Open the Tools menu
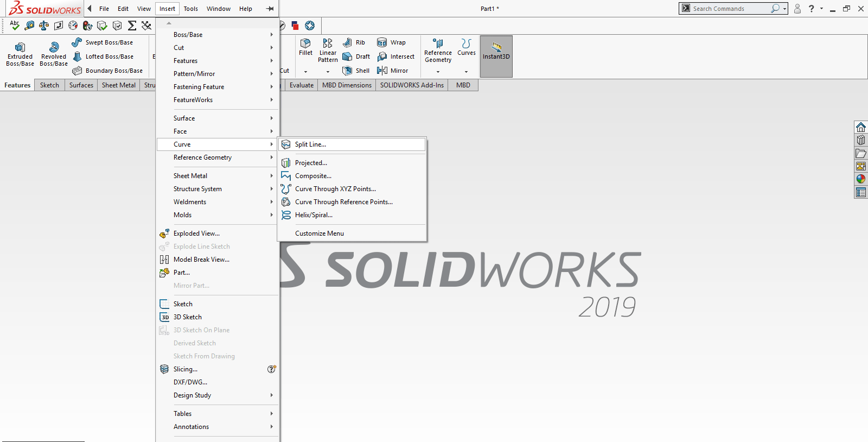This screenshot has height=442, width=868. [x=190, y=9]
